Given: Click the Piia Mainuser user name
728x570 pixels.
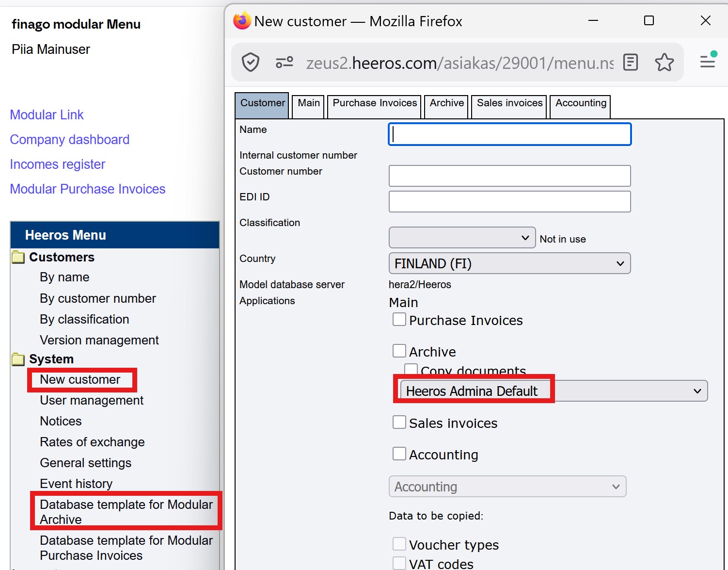Looking at the screenshot, I should click(51, 49).
